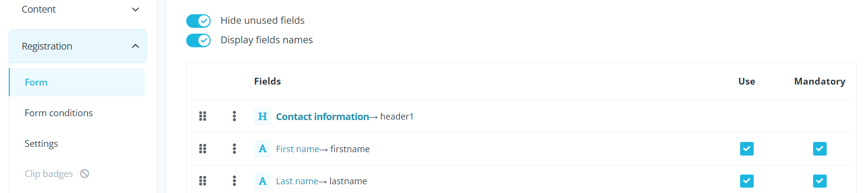Open three-dot menu for First name field
Screen dimensions: 868x193
pyautogui.click(x=234, y=149)
